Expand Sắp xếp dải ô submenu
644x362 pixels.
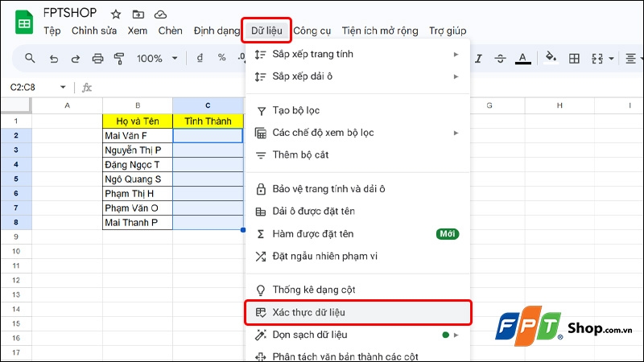pos(357,76)
